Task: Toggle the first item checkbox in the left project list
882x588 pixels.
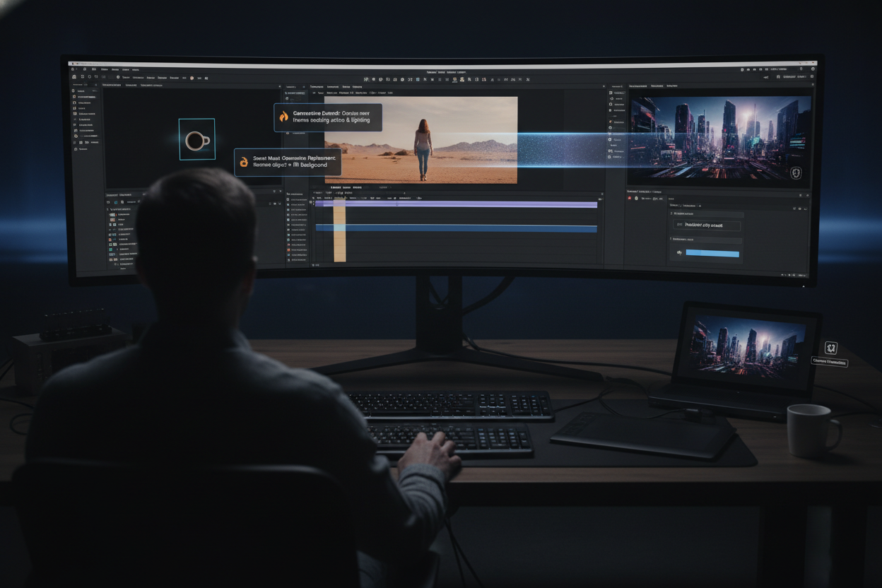Action: click(x=74, y=91)
